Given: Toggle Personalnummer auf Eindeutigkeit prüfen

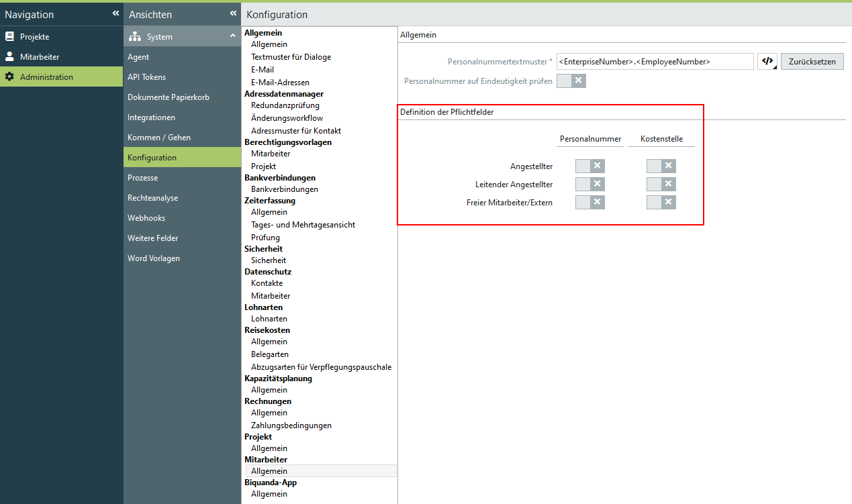Looking at the screenshot, I should (571, 81).
